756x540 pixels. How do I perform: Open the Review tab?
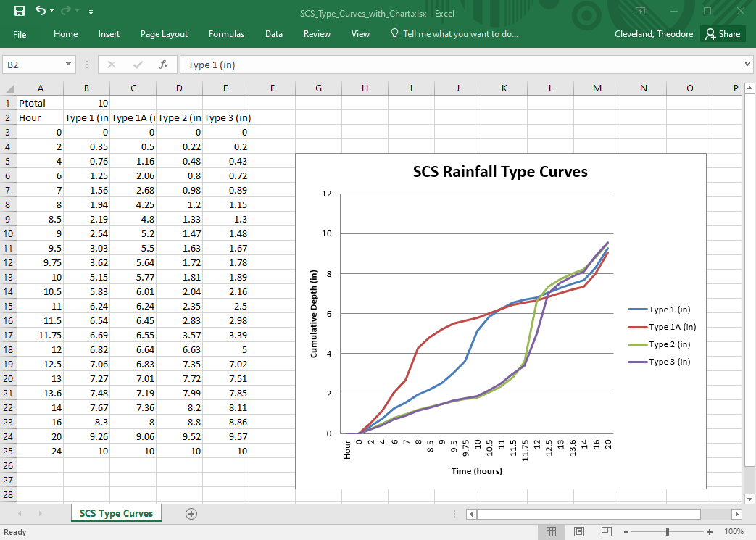tap(317, 34)
